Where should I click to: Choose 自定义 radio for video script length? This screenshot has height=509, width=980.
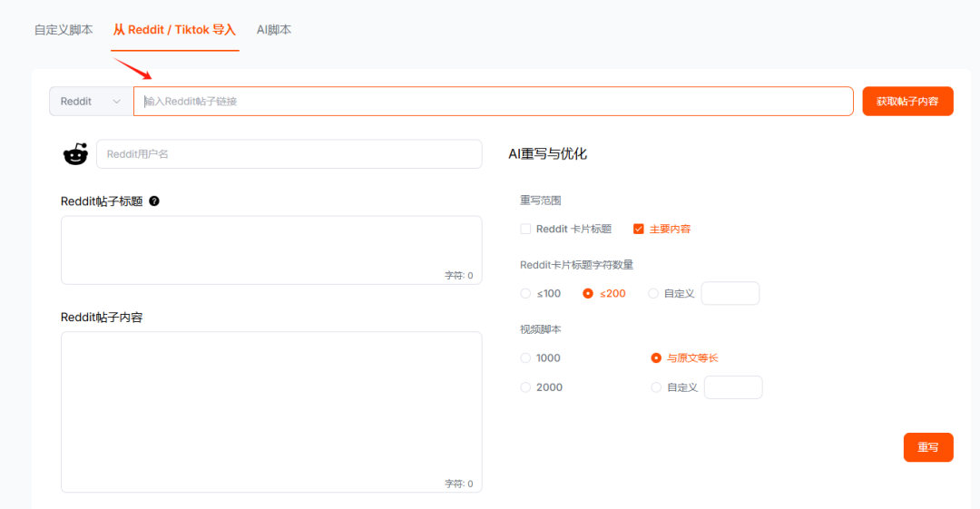pos(656,387)
